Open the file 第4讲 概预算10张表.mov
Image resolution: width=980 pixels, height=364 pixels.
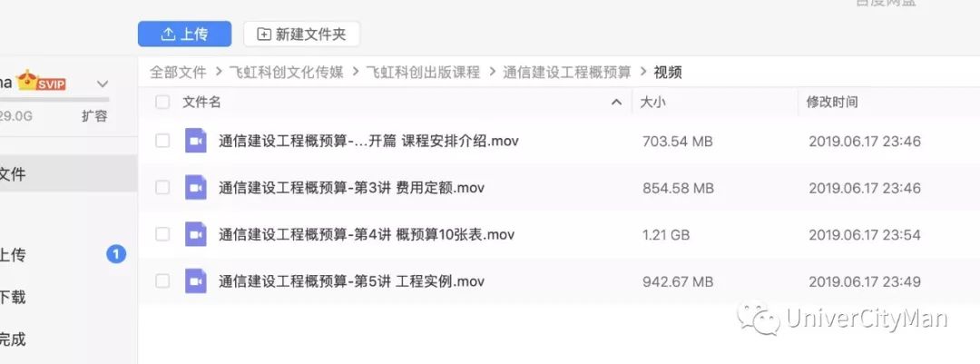[x=367, y=234]
